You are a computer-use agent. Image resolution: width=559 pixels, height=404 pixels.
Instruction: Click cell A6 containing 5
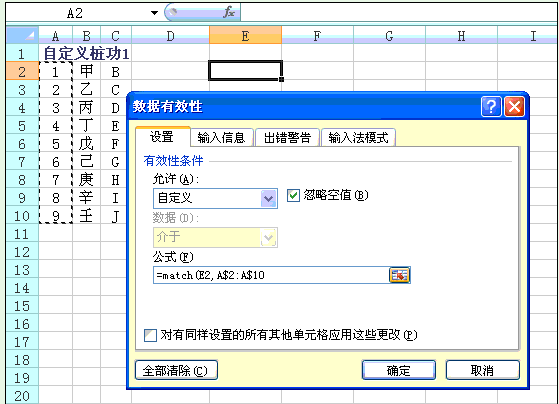(x=56, y=144)
